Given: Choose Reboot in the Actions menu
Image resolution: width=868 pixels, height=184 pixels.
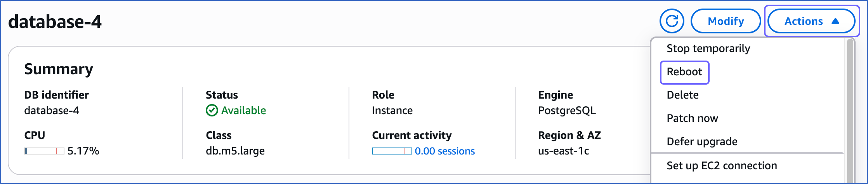Looking at the screenshot, I should (684, 72).
